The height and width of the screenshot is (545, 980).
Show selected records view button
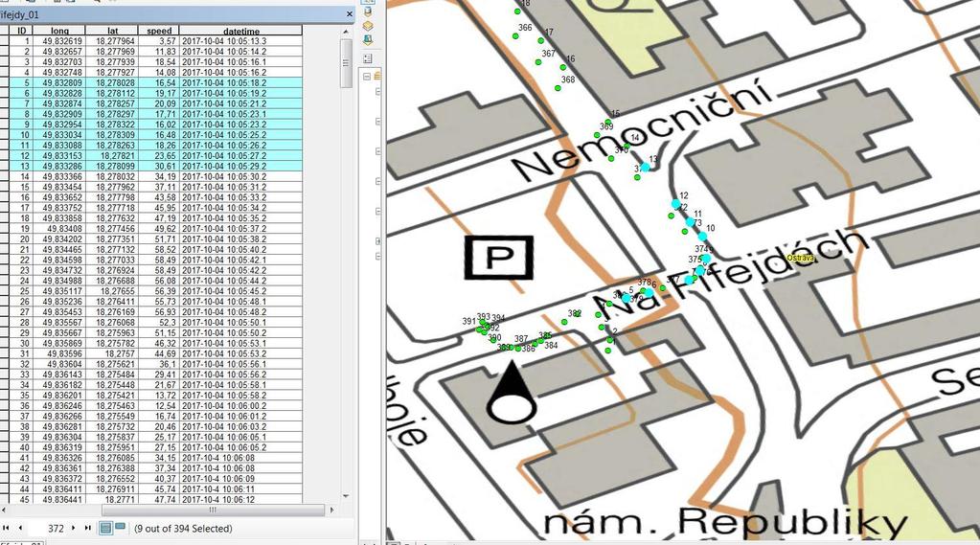tap(120, 528)
